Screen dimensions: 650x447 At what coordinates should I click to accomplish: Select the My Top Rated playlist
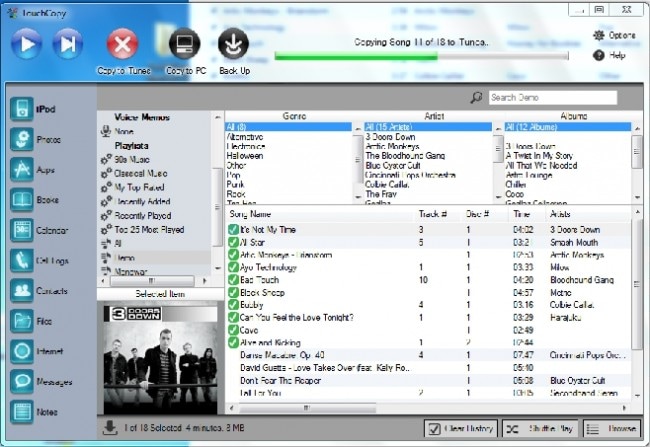(139, 188)
